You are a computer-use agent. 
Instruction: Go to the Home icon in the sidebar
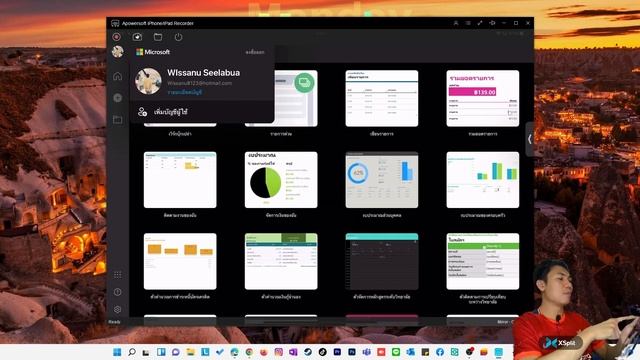(118, 76)
